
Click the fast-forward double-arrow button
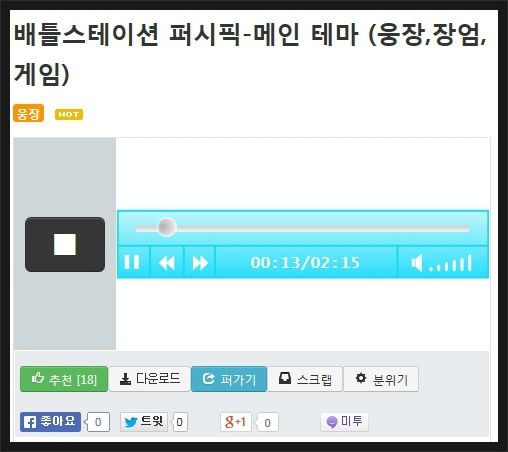tap(200, 263)
